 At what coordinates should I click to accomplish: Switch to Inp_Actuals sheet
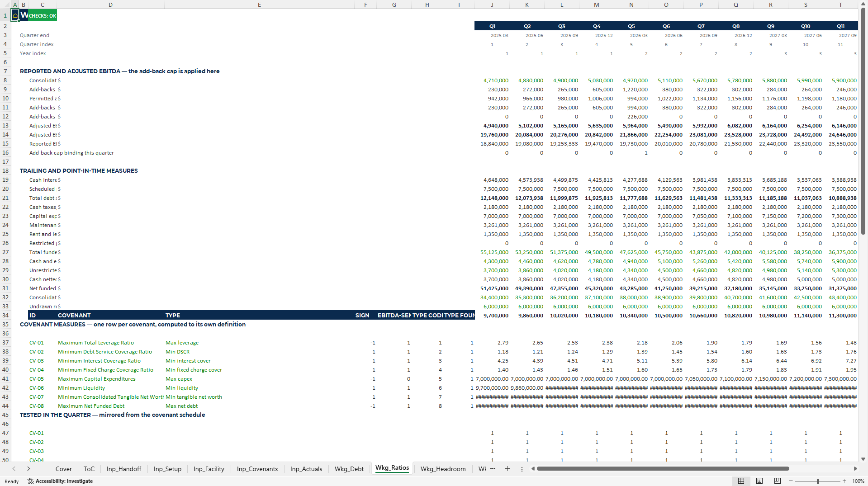click(306, 469)
